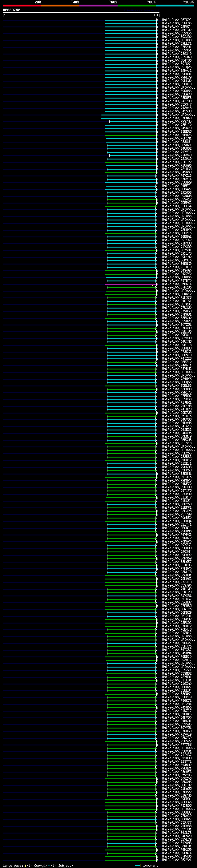Select UniRef100_A1U696 label
The image size is (197, 868).
pyautogui.click(x=177, y=165)
